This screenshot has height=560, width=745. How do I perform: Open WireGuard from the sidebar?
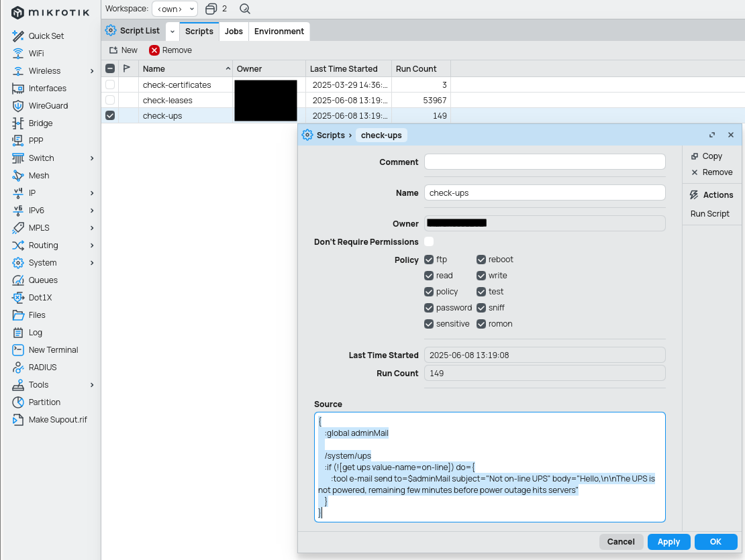point(40,105)
